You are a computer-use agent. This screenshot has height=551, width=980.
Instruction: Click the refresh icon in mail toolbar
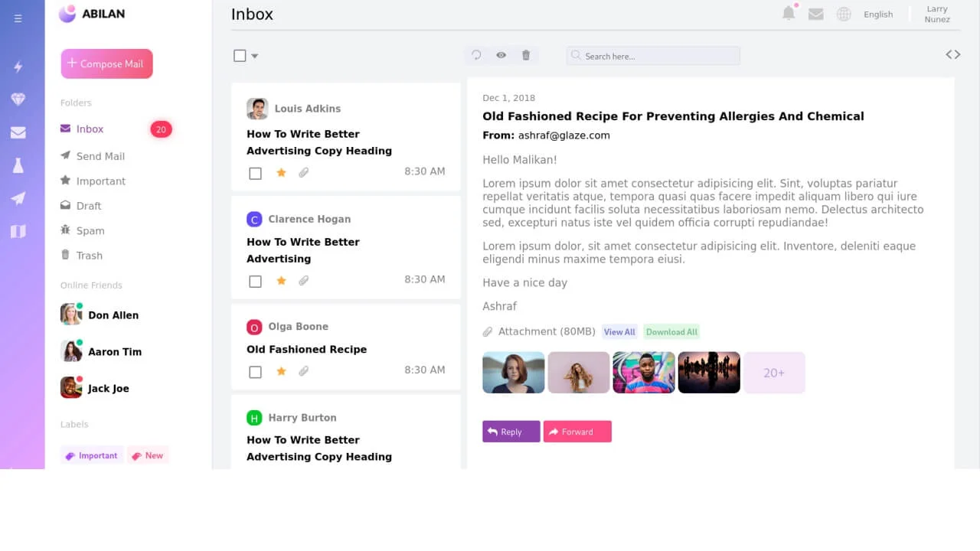[x=476, y=55]
